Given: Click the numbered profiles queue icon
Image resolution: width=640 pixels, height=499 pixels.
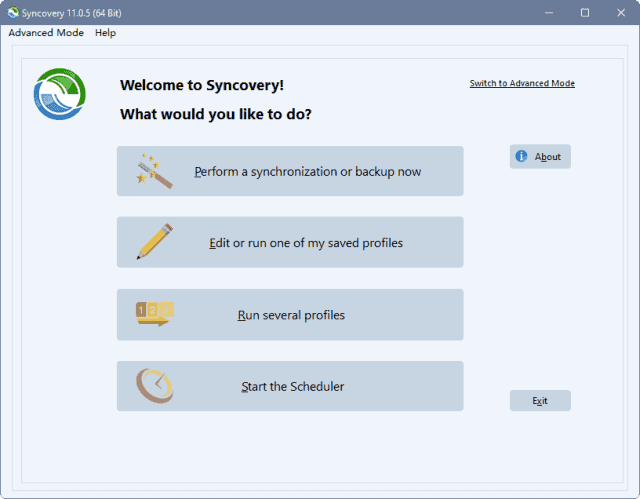Looking at the screenshot, I should pos(154,314).
